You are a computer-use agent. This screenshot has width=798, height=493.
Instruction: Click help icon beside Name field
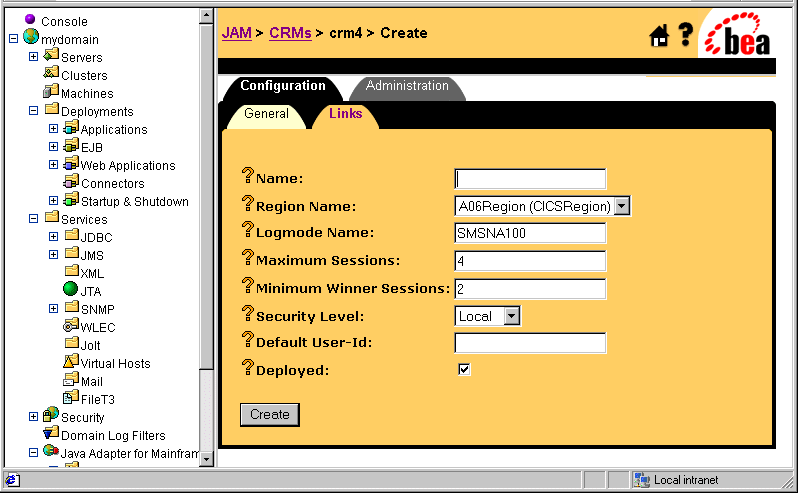[247, 176]
